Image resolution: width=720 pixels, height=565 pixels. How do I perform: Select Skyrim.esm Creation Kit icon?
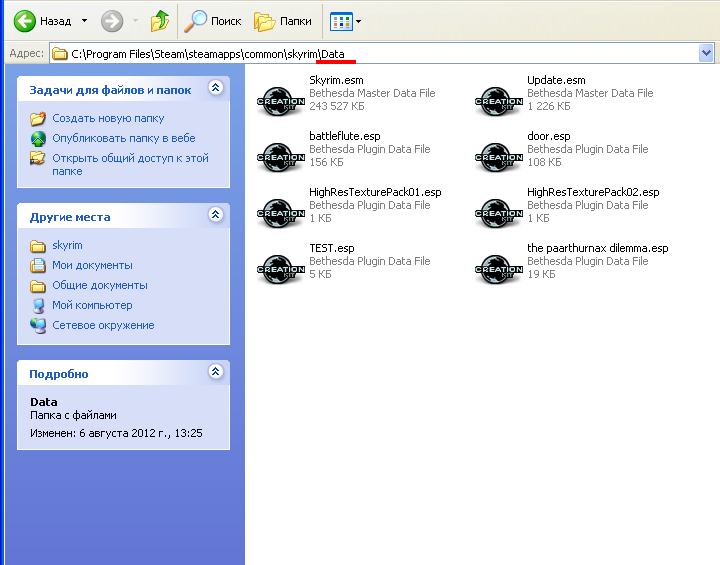point(281,101)
